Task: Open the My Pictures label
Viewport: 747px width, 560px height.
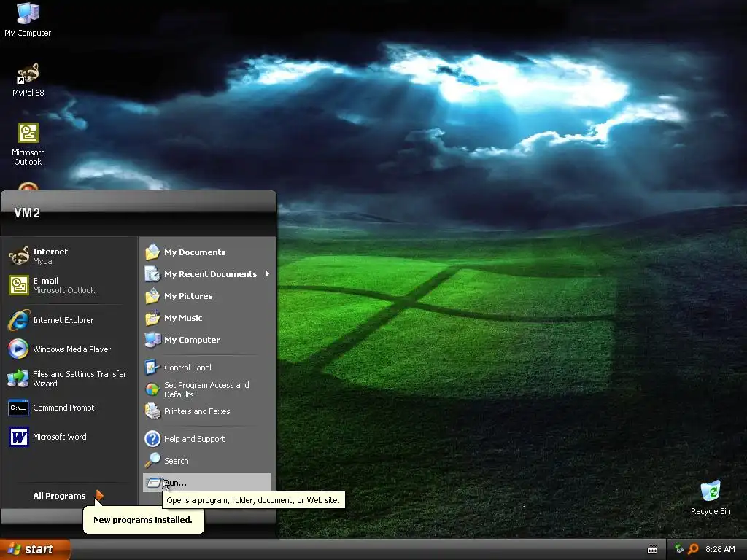Action: (x=188, y=296)
